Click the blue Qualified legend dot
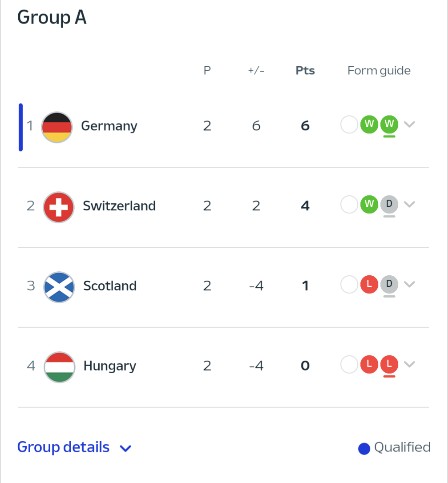This screenshot has height=483, width=448. pos(364,449)
